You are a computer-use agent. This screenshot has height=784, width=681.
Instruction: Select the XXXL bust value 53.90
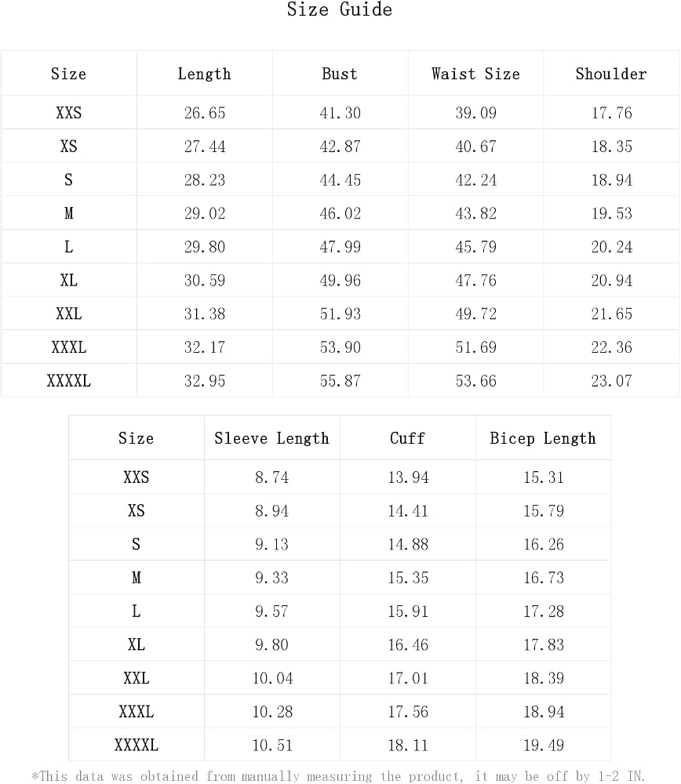coord(340,347)
